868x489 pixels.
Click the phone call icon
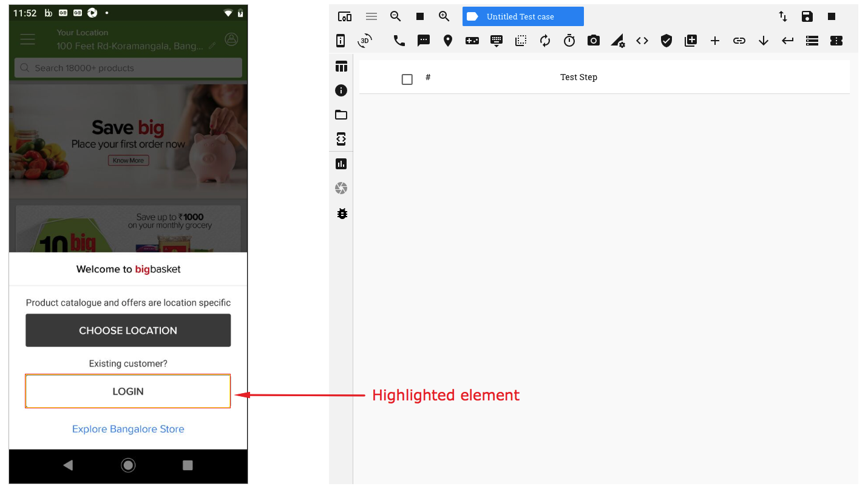399,41
